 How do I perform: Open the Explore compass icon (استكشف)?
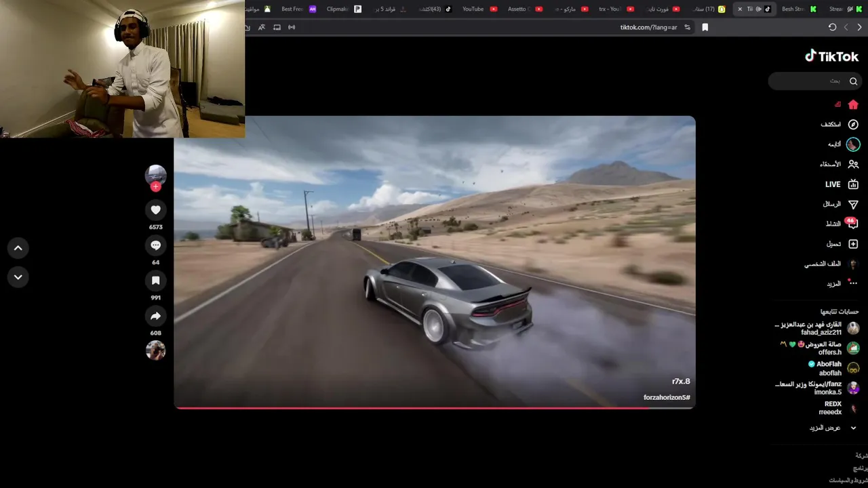[x=853, y=125]
